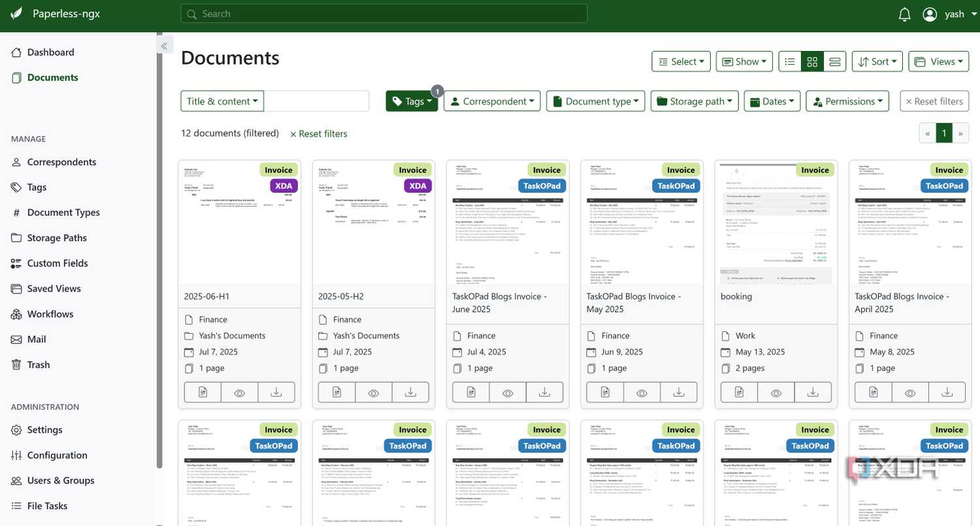Screen dimensions: 980x526
Task: Open the Title & content search type dropdown
Action: [x=222, y=101]
